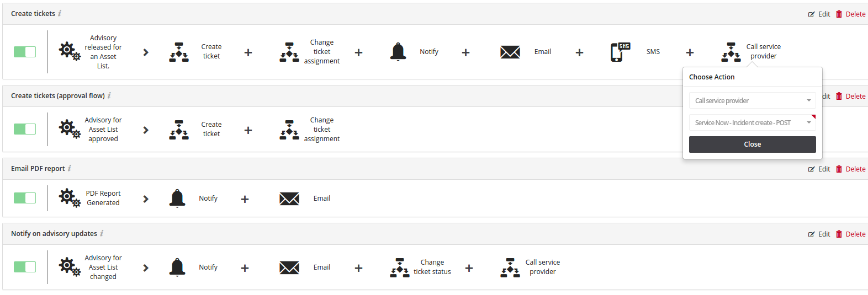The height and width of the screenshot is (295, 868).
Task: Open the Call service provider action dropdown
Action: 753,100
